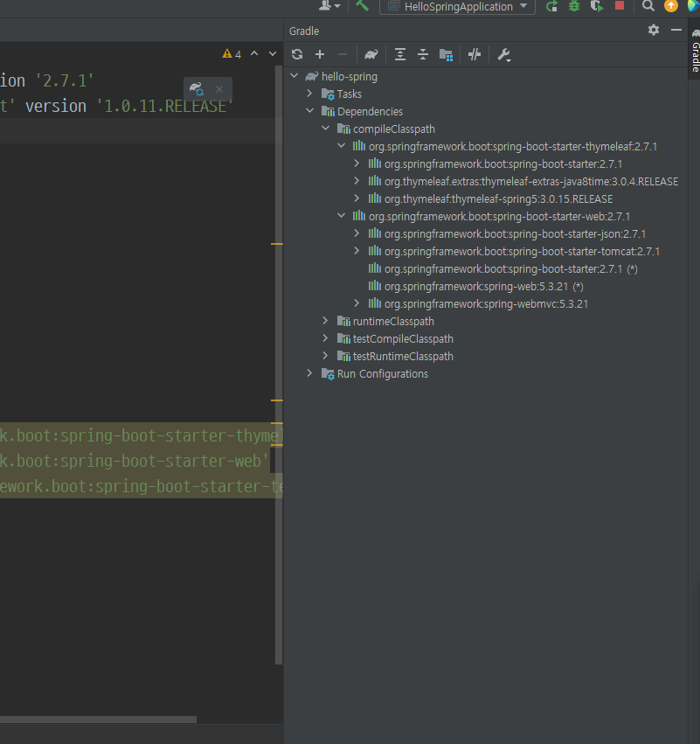Expand spring-boot-starter-json:2.7.1 dependency
This screenshot has width=700, height=744.
[x=357, y=233]
